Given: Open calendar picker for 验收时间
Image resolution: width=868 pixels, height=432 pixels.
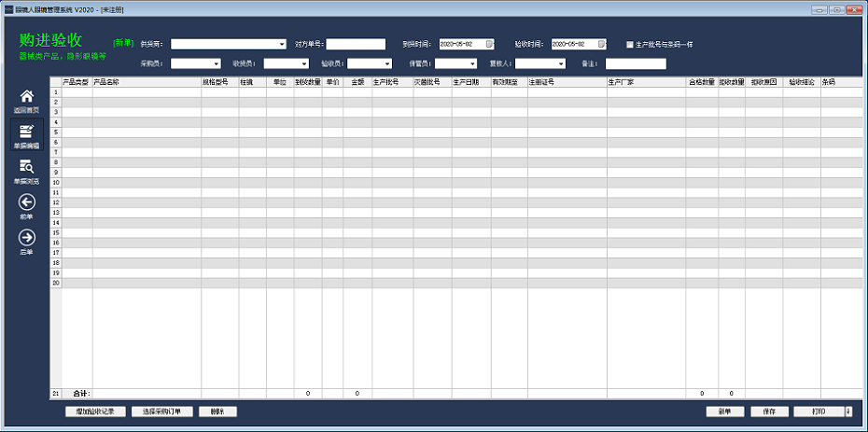Looking at the screenshot, I should pyautogui.click(x=601, y=44).
